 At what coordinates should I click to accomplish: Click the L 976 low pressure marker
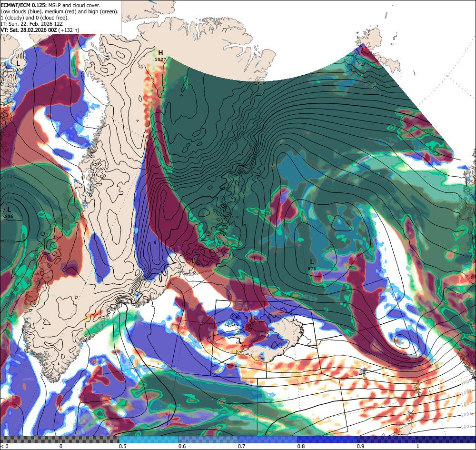coord(312,265)
